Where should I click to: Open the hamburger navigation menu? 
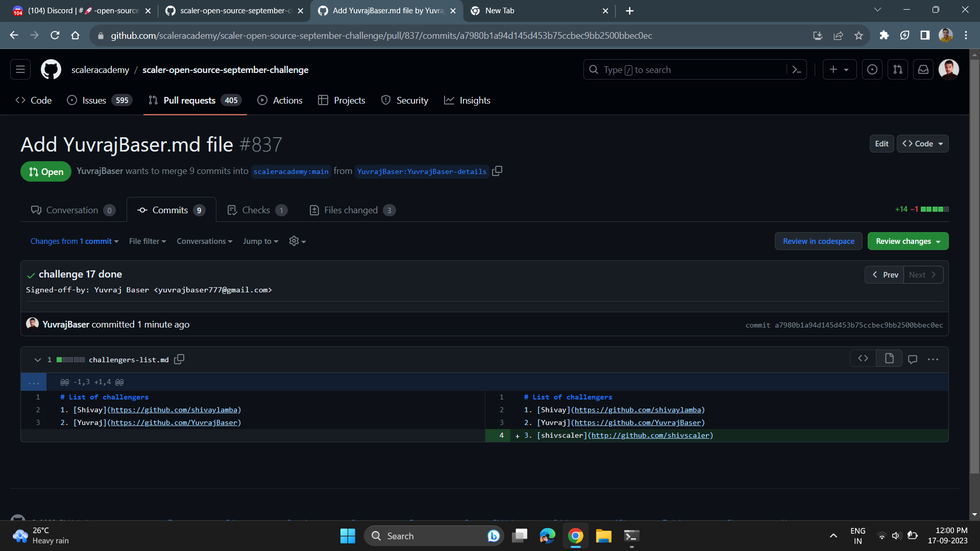[x=20, y=69]
